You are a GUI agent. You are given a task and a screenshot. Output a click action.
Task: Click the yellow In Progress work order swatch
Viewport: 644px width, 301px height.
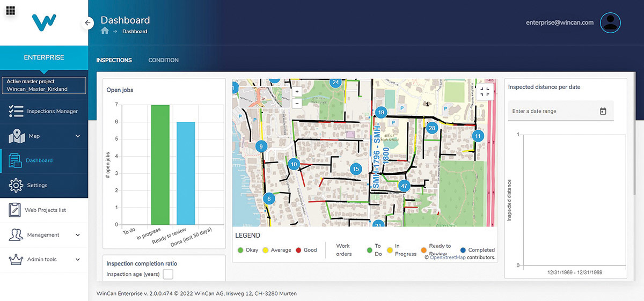(389, 250)
